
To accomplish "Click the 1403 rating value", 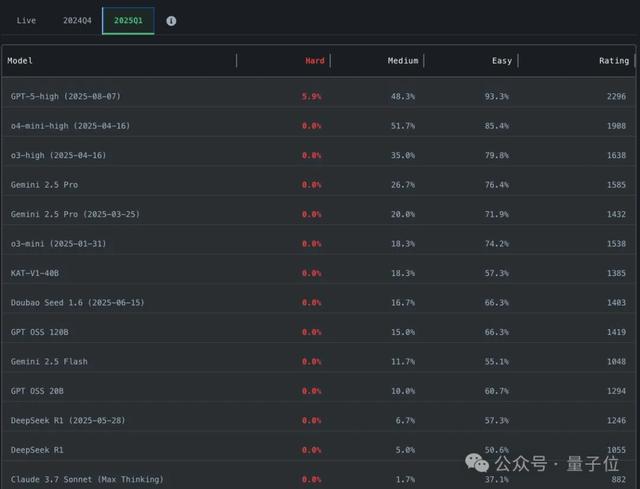I will pos(616,302).
